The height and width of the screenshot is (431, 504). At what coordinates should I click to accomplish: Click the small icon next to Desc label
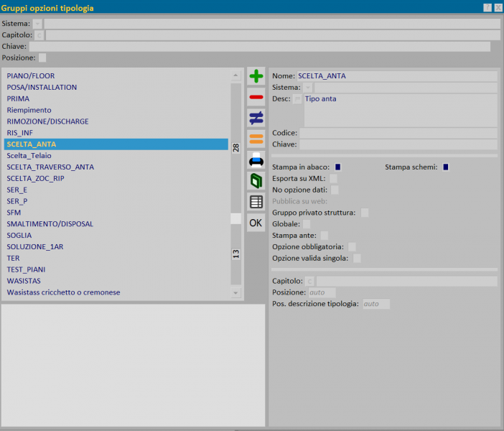click(297, 98)
